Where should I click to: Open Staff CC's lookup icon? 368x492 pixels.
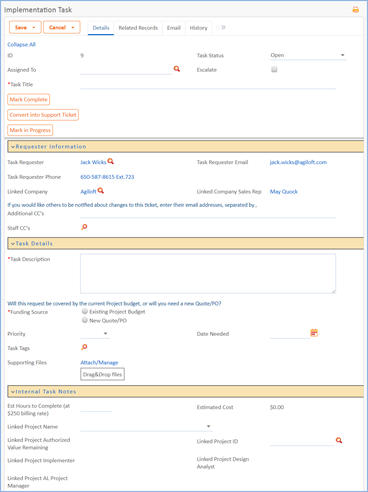tap(84, 227)
